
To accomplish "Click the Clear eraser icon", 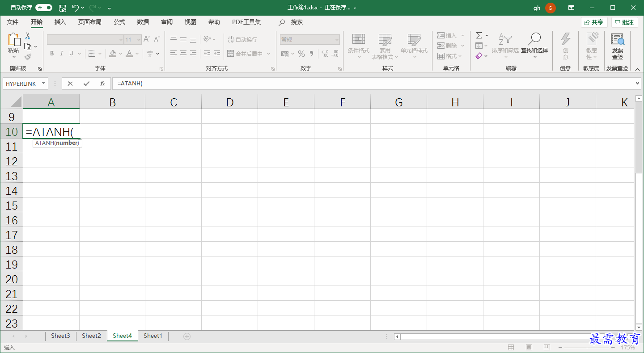I will (479, 56).
